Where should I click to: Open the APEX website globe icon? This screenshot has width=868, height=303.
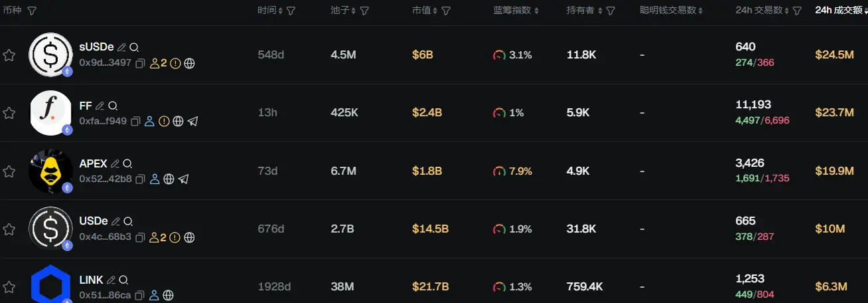169,179
